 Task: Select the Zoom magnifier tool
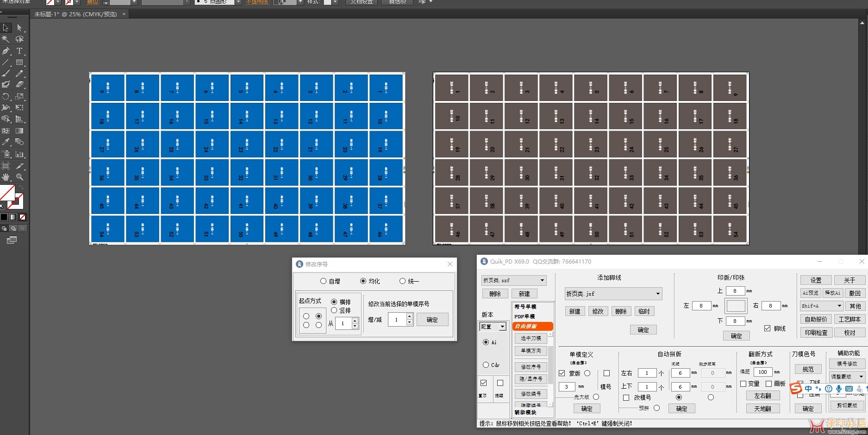point(19,177)
